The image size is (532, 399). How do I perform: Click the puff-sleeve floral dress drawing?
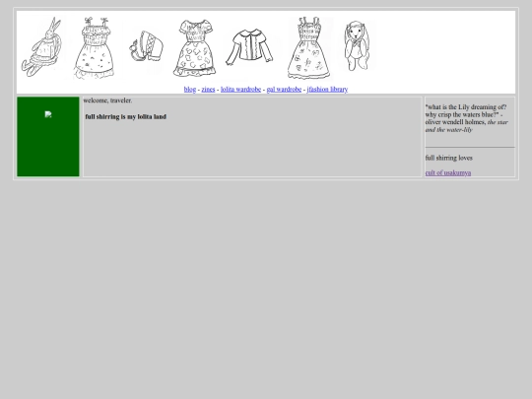[194, 48]
